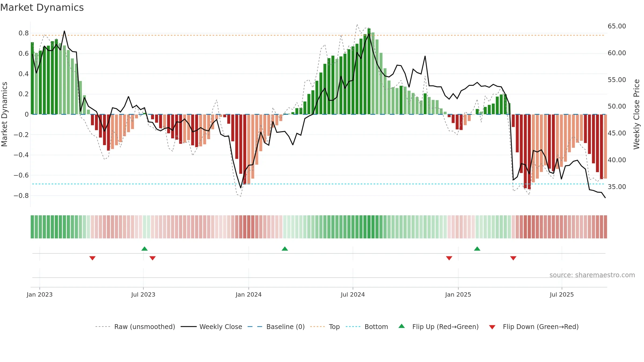The height and width of the screenshot is (362, 644).
Task: Click the 35.00 price axis label
Action: pos(617,187)
